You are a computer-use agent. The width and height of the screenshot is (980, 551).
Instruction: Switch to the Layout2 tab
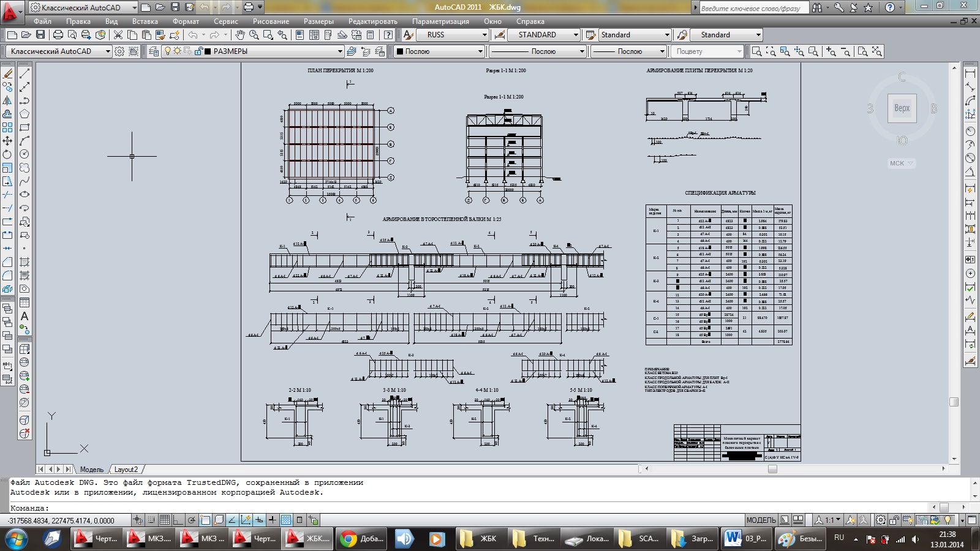tap(126, 470)
